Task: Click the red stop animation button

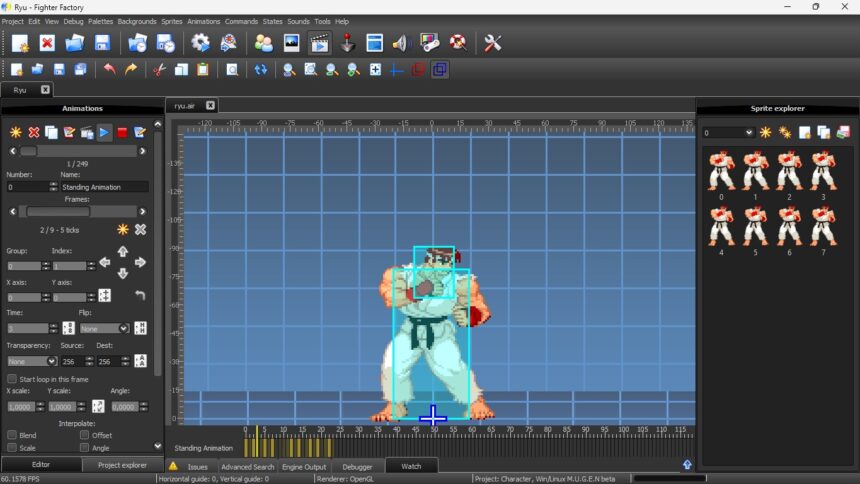Action: coord(122,132)
